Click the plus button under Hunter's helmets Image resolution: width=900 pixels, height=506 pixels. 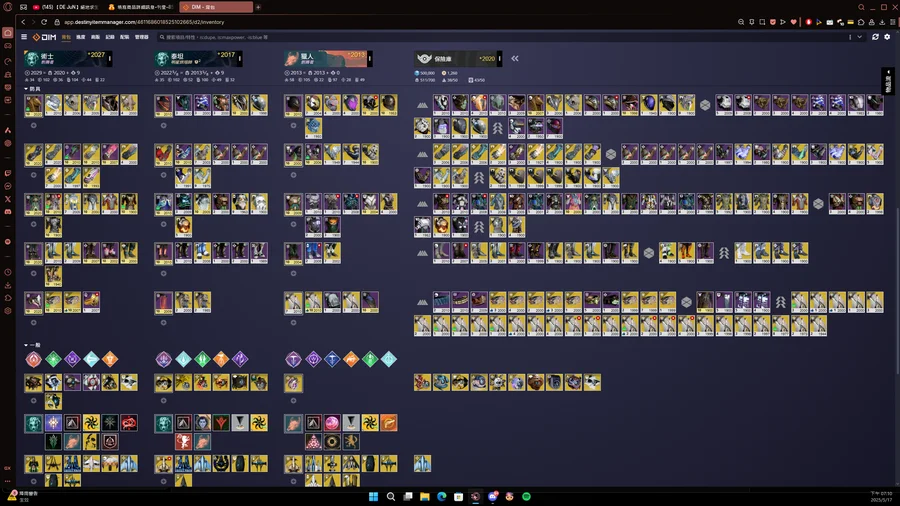click(x=293, y=125)
